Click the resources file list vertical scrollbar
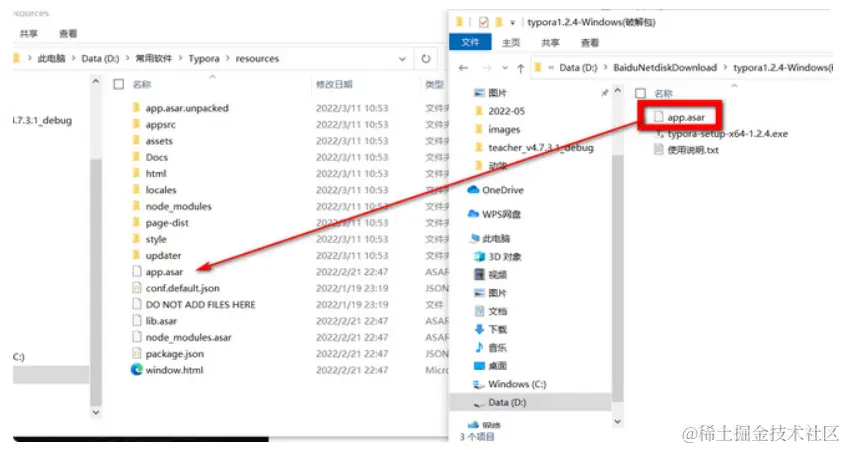The image size is (846, 450). click(96, 249)
